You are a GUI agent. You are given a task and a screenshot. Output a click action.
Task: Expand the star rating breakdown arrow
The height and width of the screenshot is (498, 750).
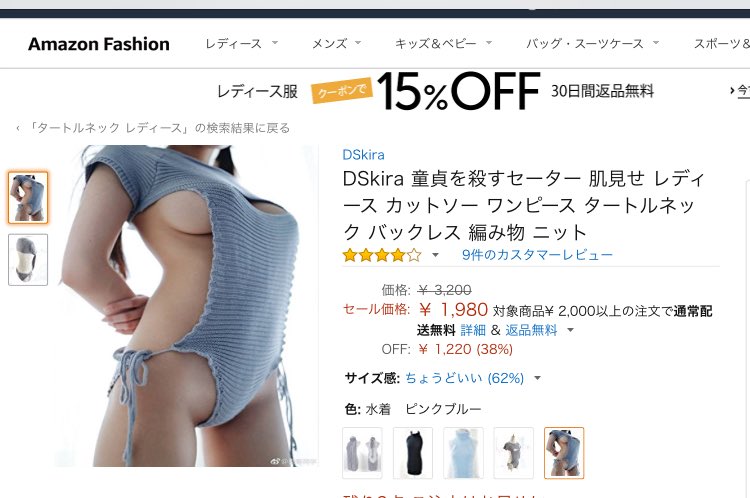click(435, 255)
